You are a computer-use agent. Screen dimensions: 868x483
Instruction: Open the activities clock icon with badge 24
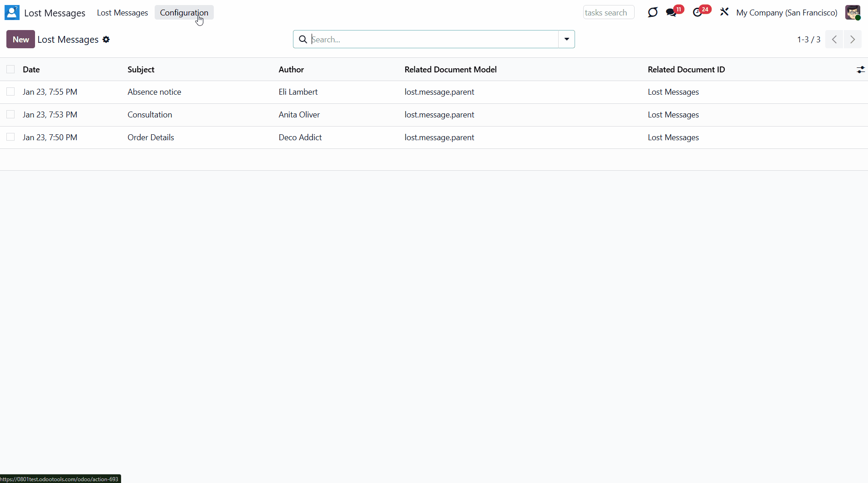[698, 13]
